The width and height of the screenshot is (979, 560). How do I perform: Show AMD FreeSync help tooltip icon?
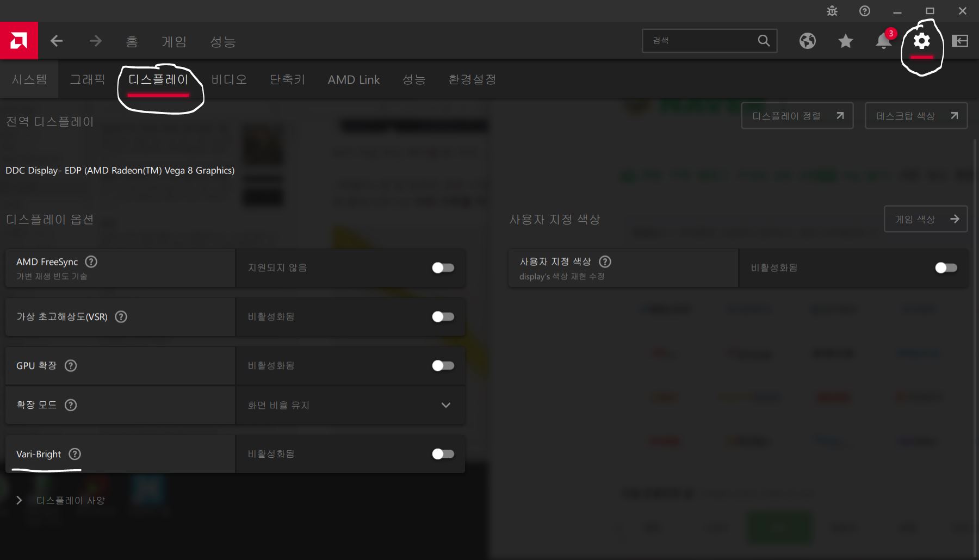(91, 262)
